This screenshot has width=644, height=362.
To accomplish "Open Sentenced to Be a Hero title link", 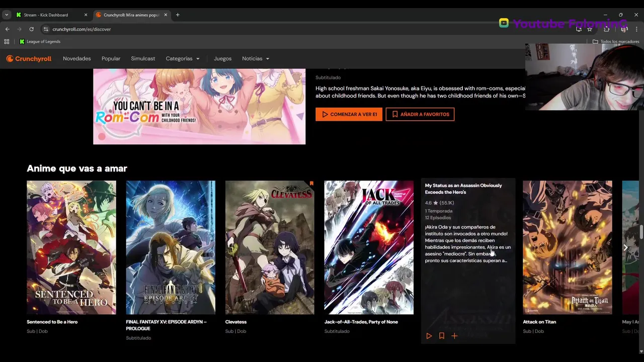I will coord(52,322).
